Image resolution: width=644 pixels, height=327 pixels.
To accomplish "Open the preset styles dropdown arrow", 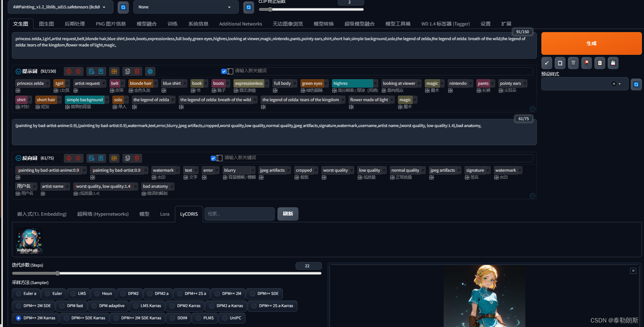I will click(620, 84).
